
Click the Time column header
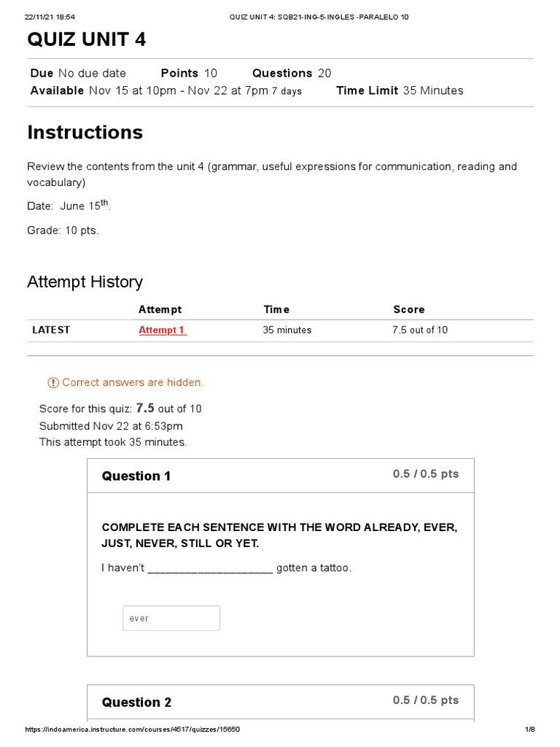point(276,309)
